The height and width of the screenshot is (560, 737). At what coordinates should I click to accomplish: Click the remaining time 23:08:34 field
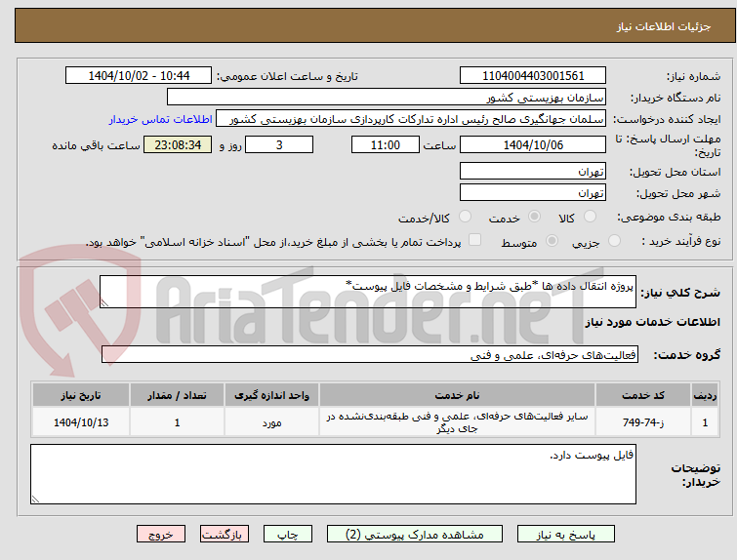(178, 144)
